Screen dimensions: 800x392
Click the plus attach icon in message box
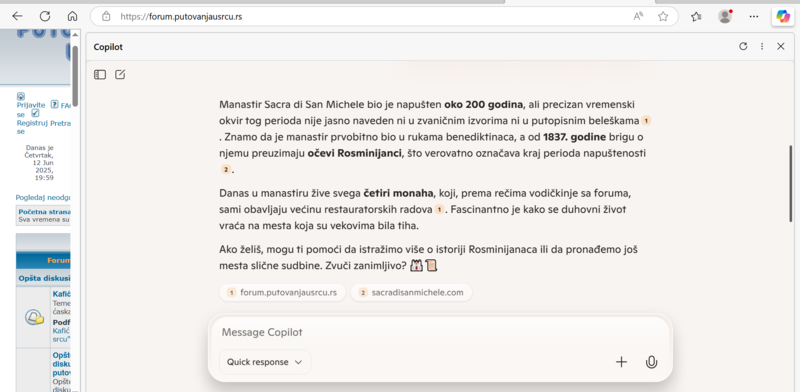pyautogui.click(x=621, y=362)
